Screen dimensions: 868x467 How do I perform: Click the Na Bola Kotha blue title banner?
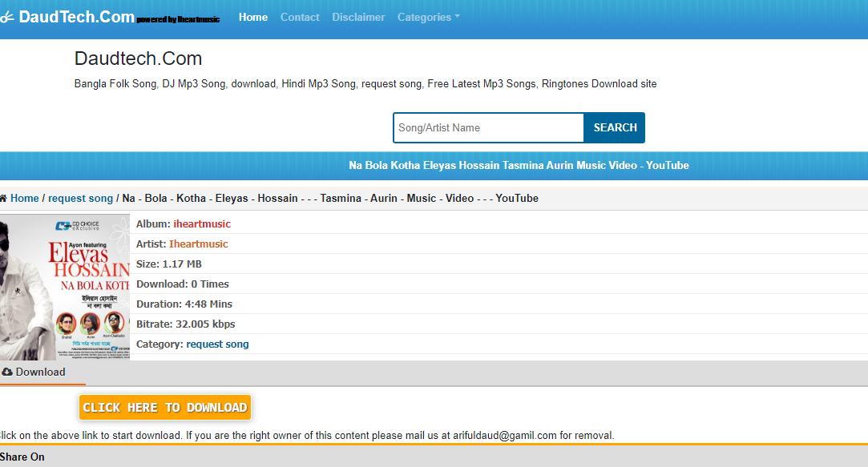coord(519,165)
